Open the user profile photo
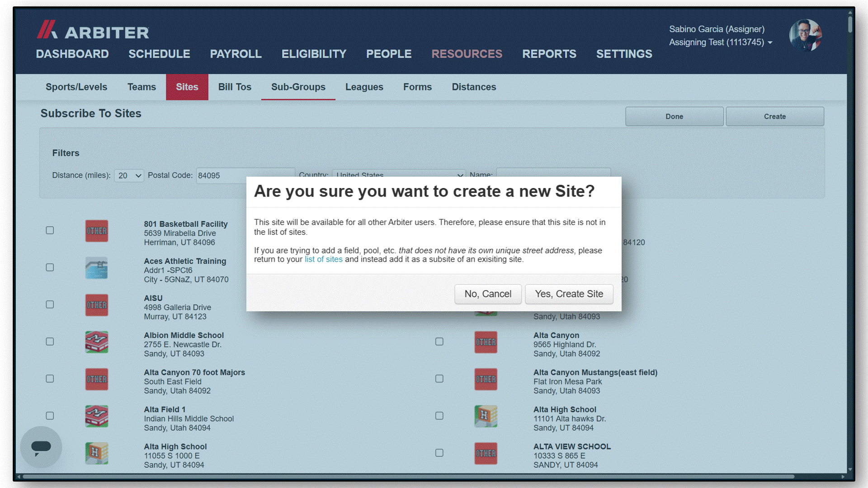868x488 pixels. pyautogui.click(x=806, y=35)
